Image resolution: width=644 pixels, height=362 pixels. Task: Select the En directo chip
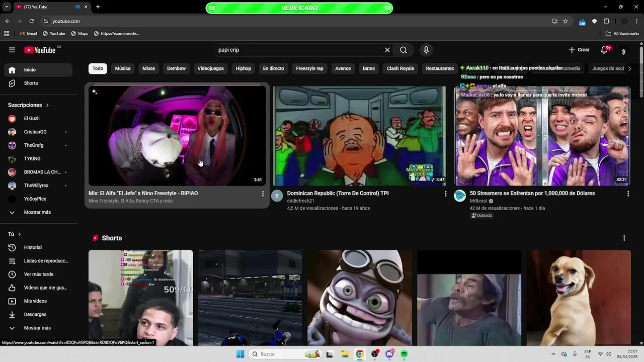(273, 68)
